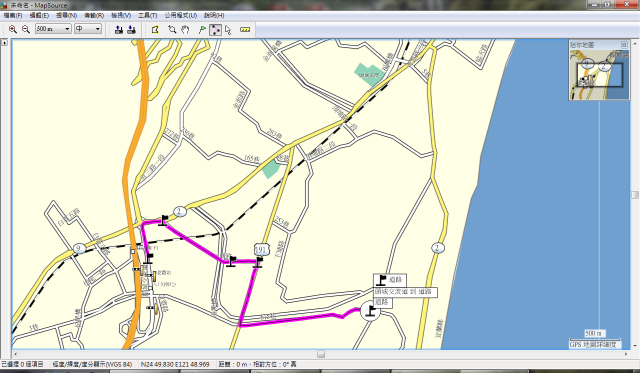
Task: Select the Waypoint flag tool
Action: click(202, 29)
